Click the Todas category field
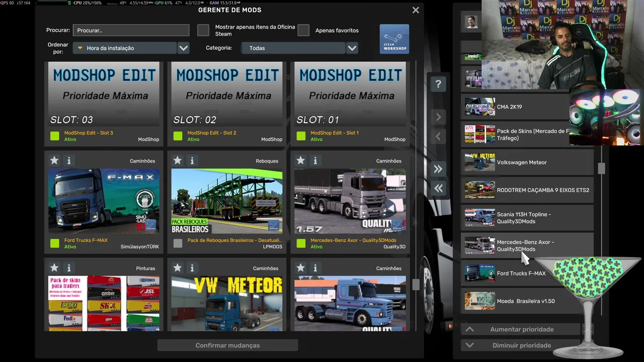 coord(293,48)
